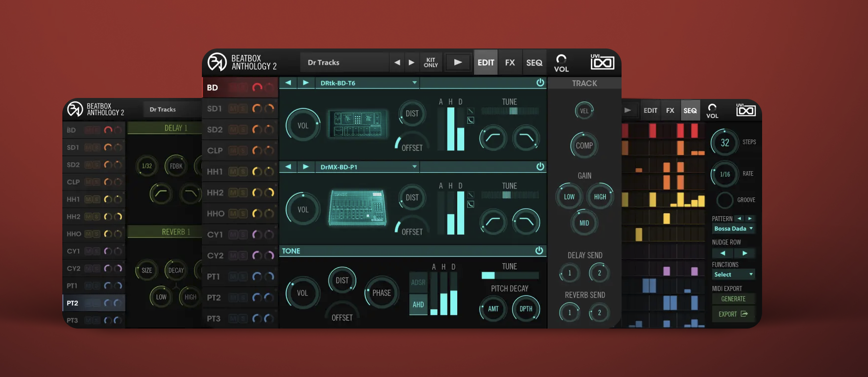
Task: Load next sample for DrMX-BD-P1 layer
Action: tap(306, 167)
